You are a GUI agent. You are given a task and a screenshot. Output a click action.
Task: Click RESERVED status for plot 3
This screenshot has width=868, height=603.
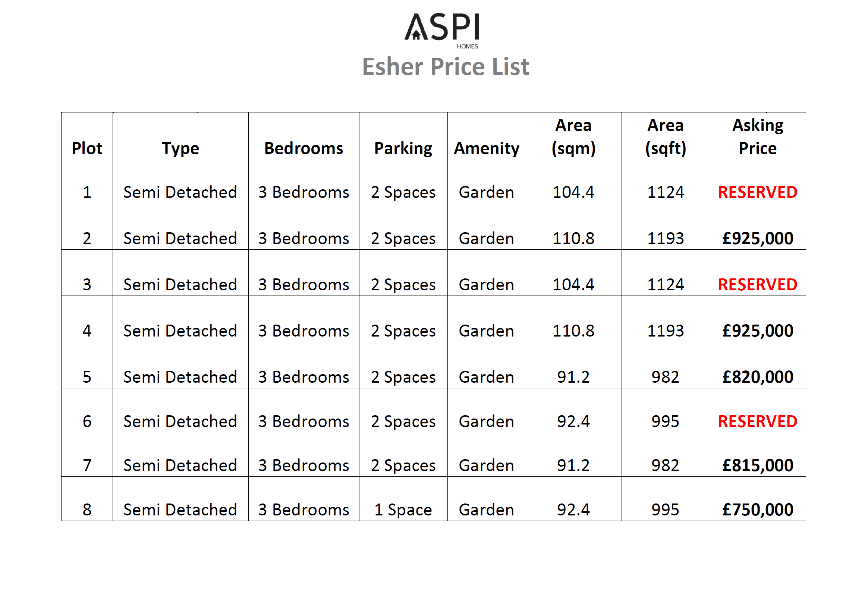pyautogui.click(x=757, y=284)
